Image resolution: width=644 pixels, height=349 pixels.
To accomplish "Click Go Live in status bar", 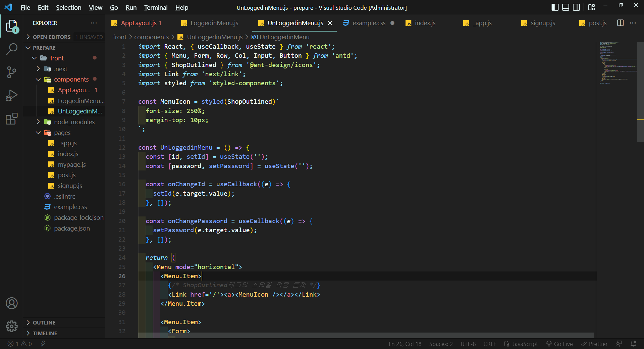I will click(559, 344).
